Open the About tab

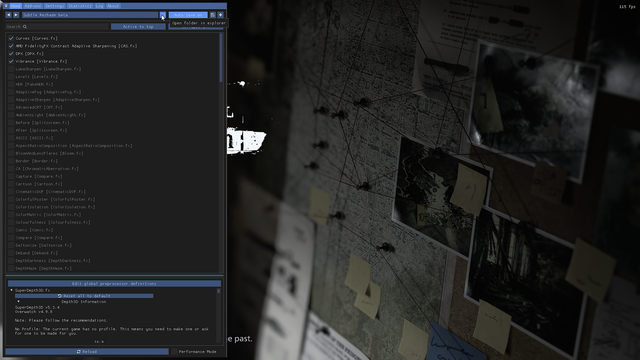(x=113, y=6)
